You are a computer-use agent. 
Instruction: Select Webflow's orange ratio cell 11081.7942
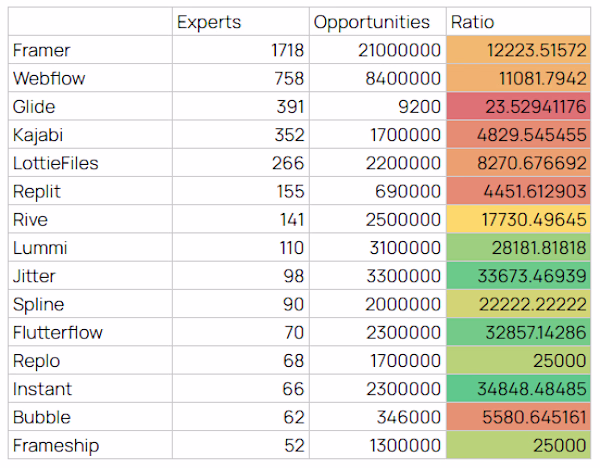point(520,78)
